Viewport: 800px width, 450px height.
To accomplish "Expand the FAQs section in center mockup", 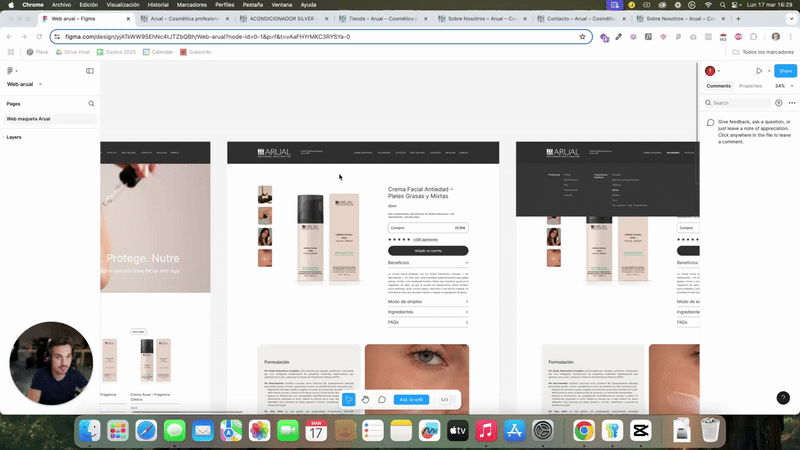I will (x=428, y=322).
